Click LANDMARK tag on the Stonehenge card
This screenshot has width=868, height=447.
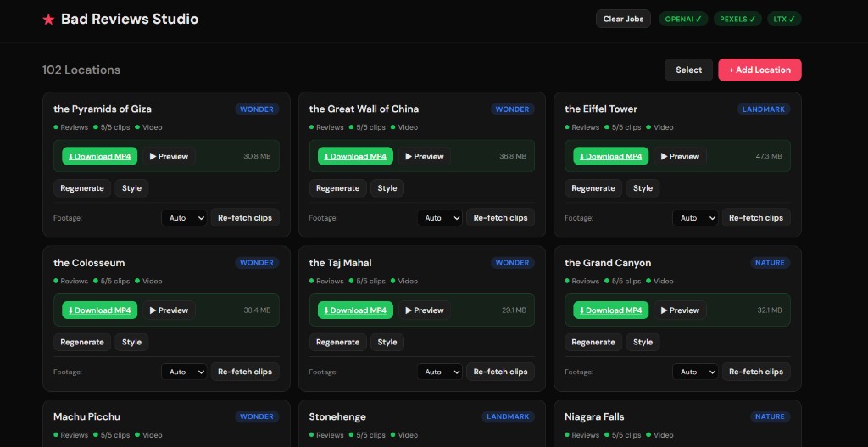tap(508, 416)
